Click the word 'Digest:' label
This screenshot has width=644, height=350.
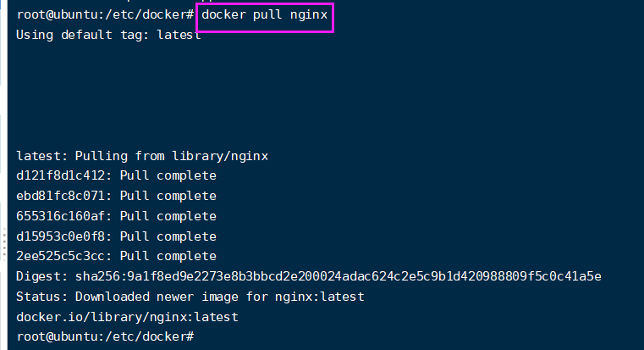point(42,276)
